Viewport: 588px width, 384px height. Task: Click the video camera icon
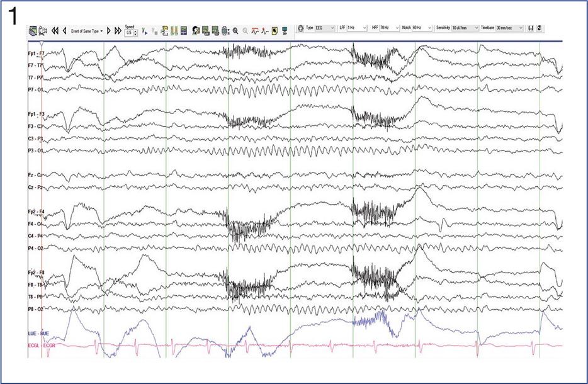(x=43, y=31)
